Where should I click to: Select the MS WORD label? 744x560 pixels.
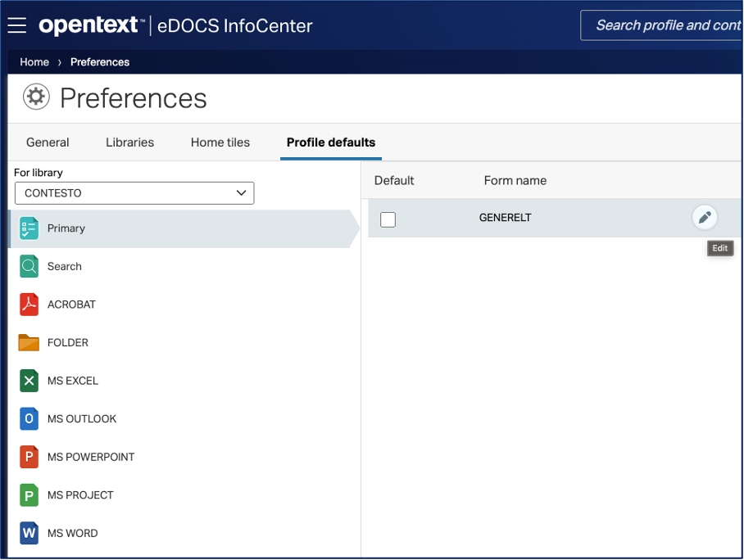point(73,533)
